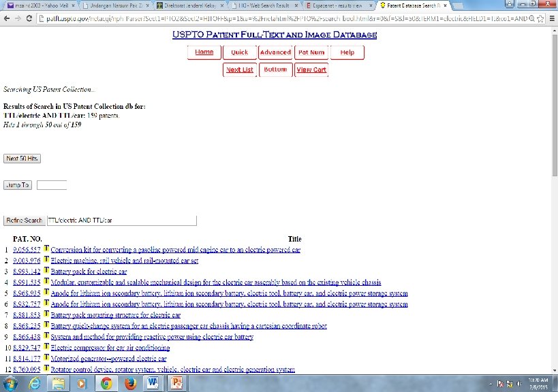Switch to the Espacenet results view tab
Viewport: 558px width, 392px height.
coord(339,5)
